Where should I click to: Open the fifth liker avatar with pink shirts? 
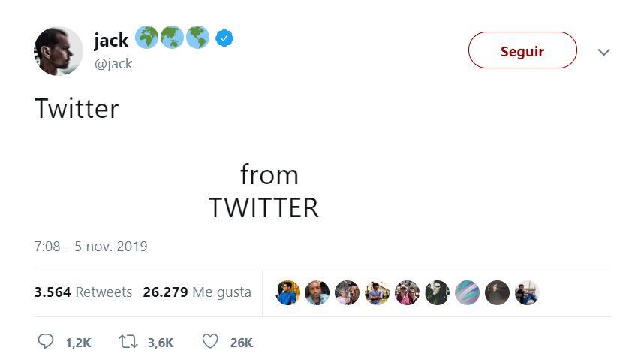407,292
